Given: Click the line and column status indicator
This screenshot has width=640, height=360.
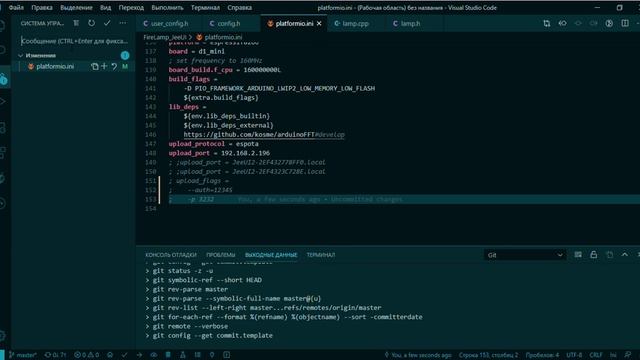Looking at the screenshot, I should point(488,355).
